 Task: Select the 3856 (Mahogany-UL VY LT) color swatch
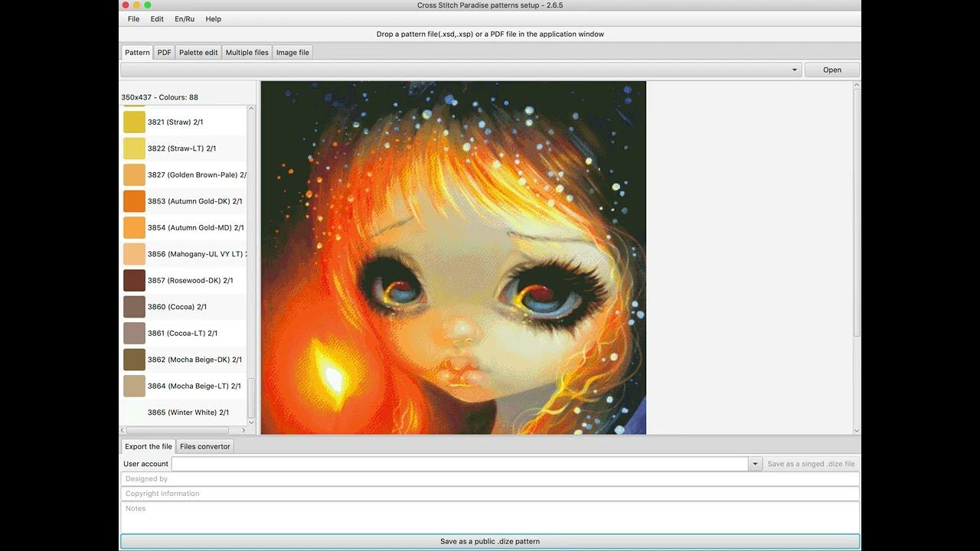point(134,254)
